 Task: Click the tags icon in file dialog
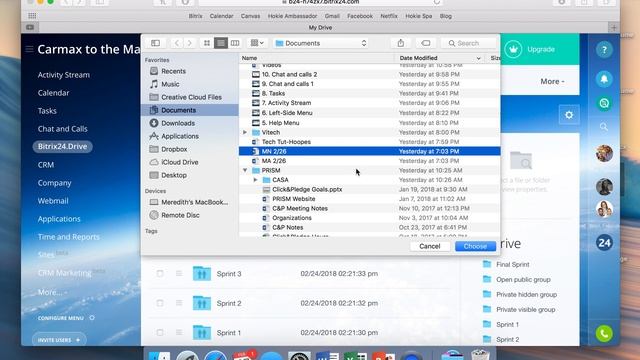[x=426, y=43]
